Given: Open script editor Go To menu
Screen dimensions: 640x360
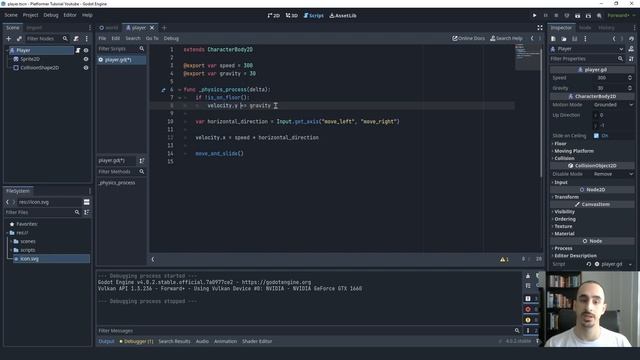Looking at the screenshot, I should pos(152,38).
